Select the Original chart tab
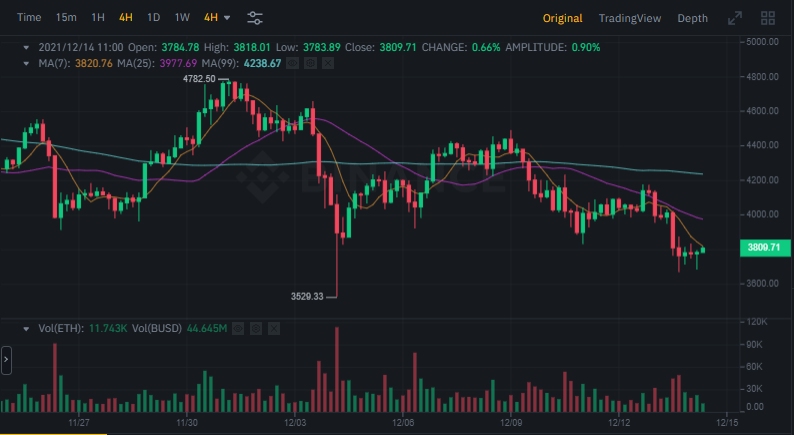The width and height of the screenshot is (794, 435). coord(562,18)
